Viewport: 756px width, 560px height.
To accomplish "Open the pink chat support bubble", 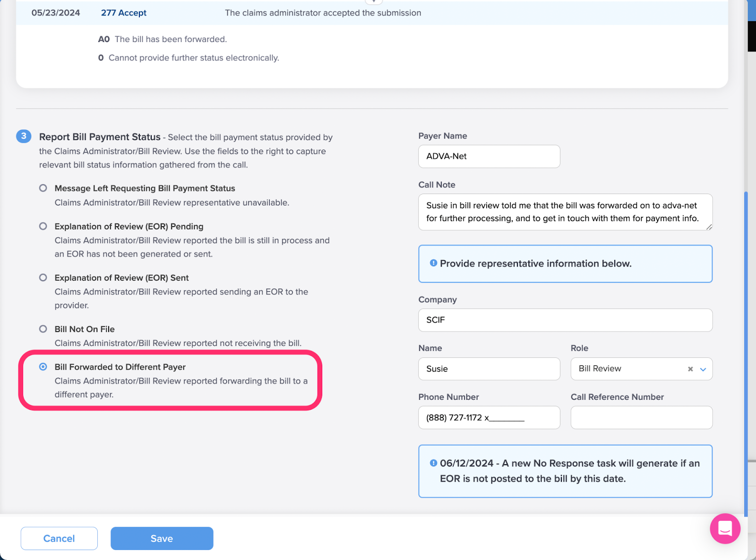I will coord(725,528).
